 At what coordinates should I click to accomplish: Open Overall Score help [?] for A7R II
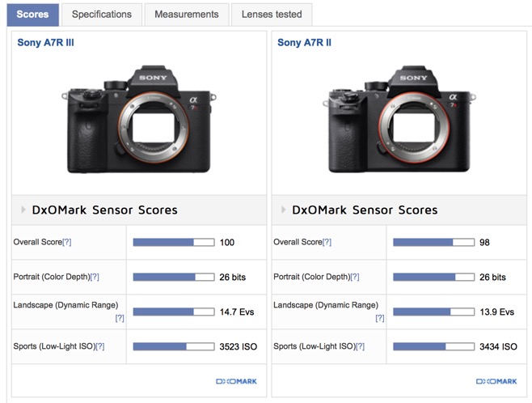click(327, 242)
